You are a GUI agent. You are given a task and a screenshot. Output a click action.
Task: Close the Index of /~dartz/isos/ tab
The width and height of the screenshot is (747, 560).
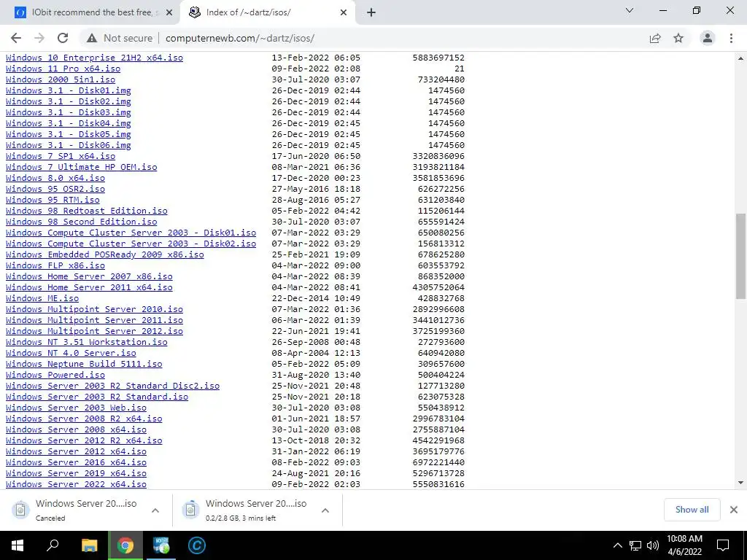pos(344,13)
